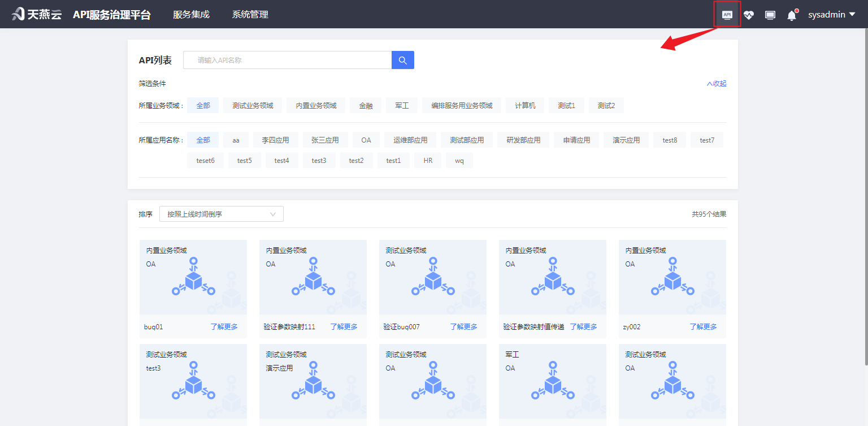Click the health monitoring heart icon

tap(748, 14)
